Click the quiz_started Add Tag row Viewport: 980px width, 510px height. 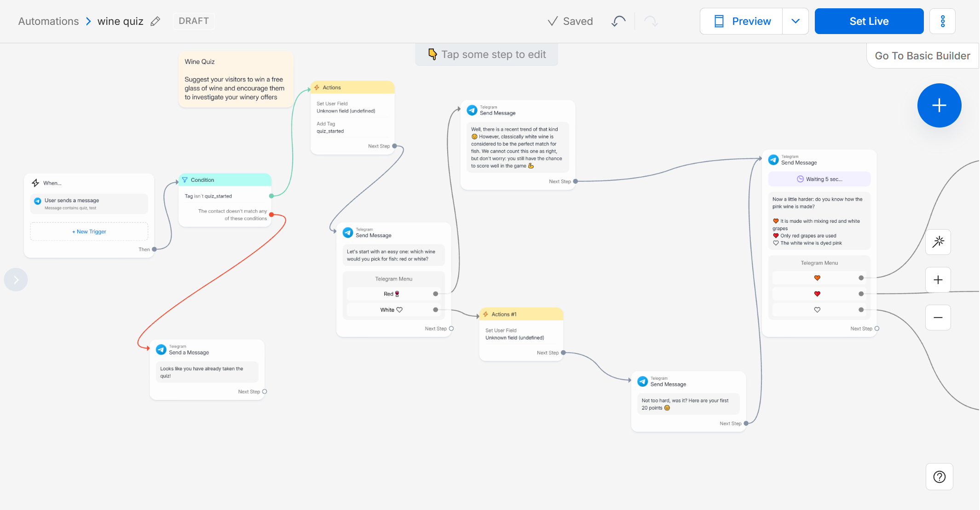(352, 127)
